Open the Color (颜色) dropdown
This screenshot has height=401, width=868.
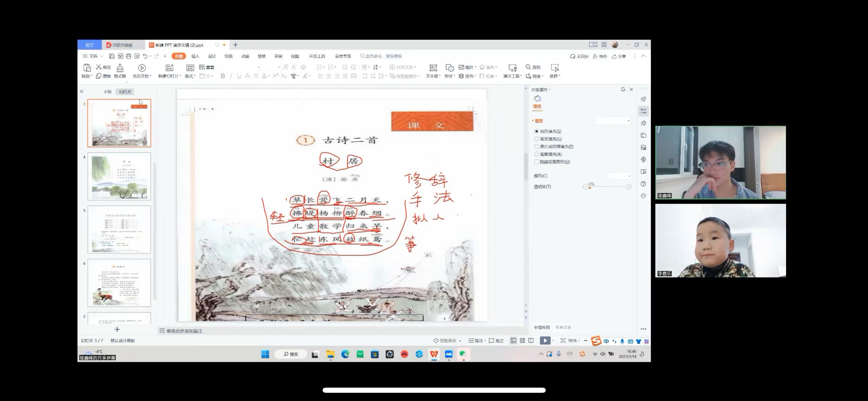tap(619, 176)
